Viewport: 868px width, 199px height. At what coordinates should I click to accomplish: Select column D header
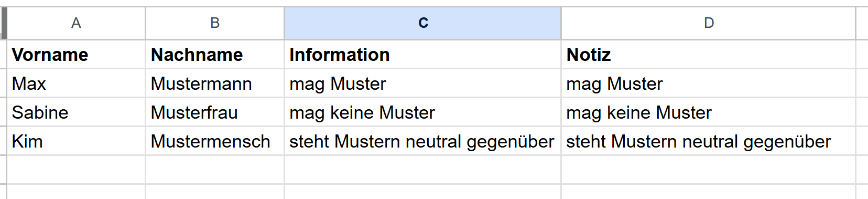coord(709,23)
